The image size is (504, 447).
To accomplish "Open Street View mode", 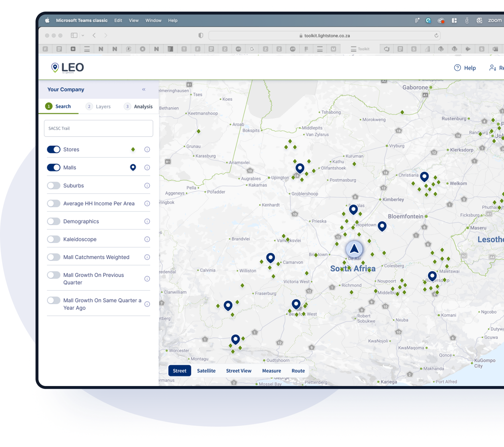I will pyautogui.click(x=239, y=371).
